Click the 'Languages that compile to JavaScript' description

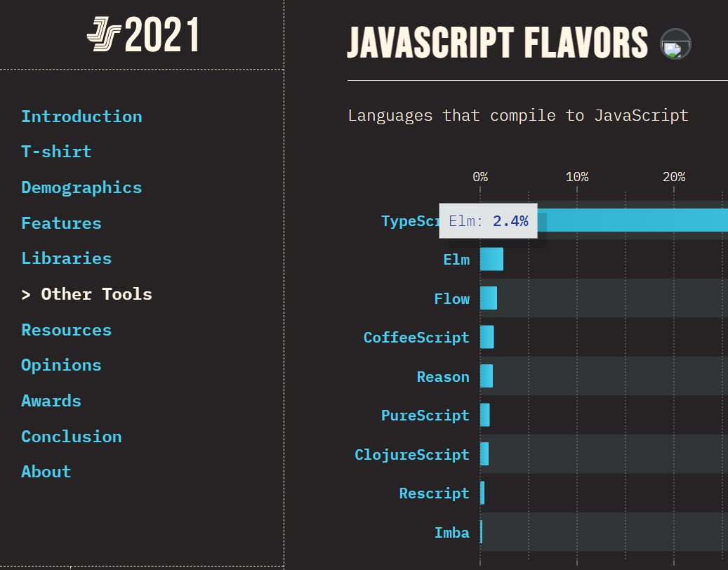tap(518, 115)
